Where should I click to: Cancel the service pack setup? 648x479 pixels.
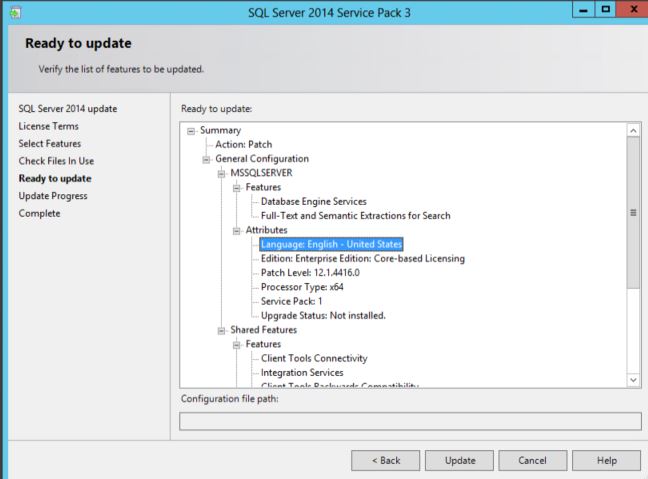pyautogui.click(x=533, y=460)
